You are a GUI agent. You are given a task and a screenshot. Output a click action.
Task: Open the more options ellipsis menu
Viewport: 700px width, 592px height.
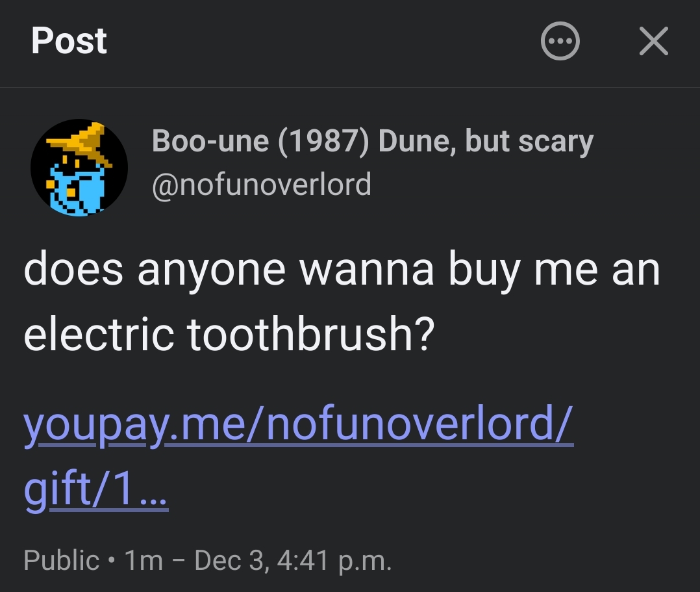[560, 42]
